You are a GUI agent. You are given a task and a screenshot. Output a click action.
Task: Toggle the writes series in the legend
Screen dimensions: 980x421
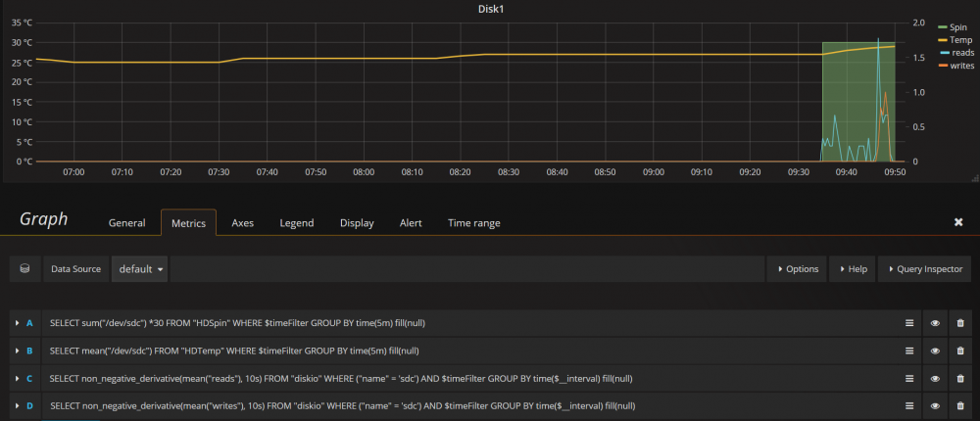coord(962,66)
